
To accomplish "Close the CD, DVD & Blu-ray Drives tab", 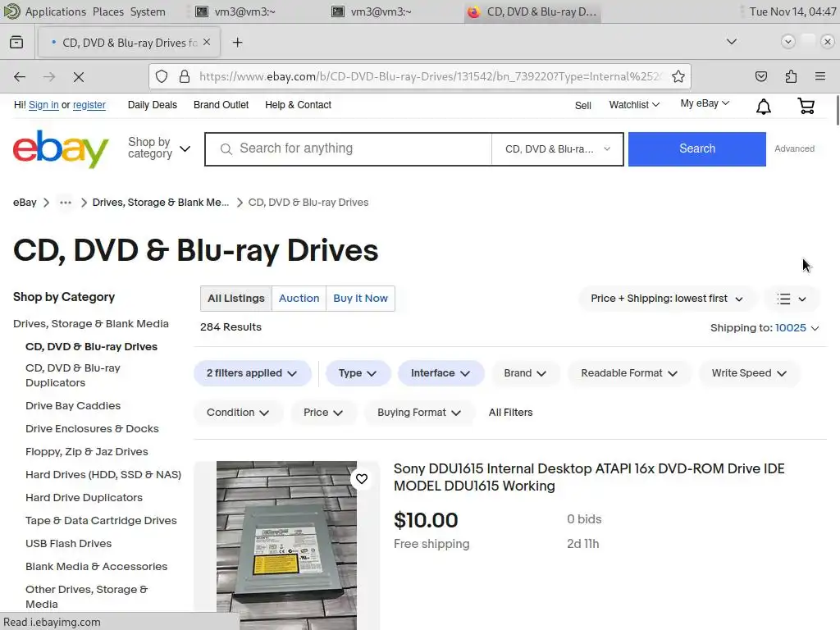I will point(207,42).
